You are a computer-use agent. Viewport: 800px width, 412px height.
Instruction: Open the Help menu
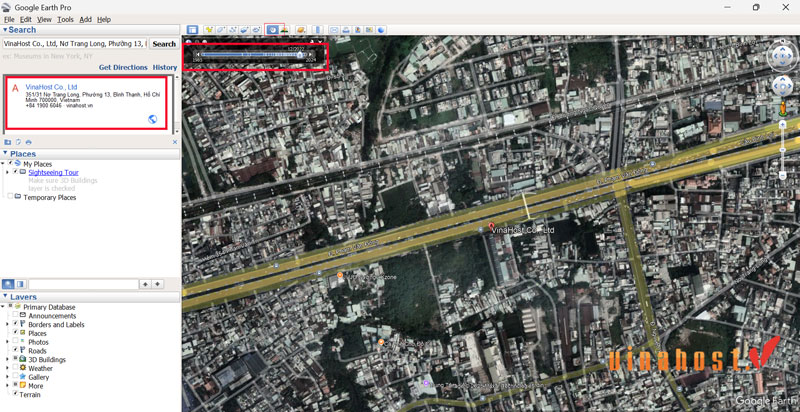(104, 19)
